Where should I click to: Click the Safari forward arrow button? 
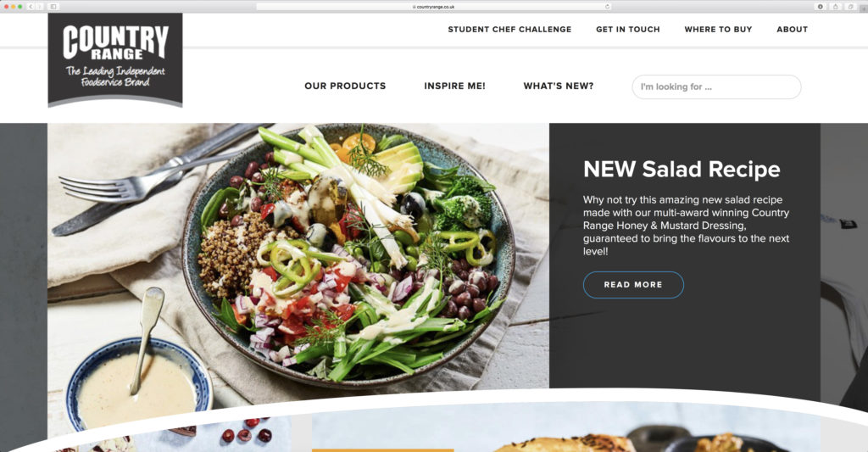(x=40, y=7)
